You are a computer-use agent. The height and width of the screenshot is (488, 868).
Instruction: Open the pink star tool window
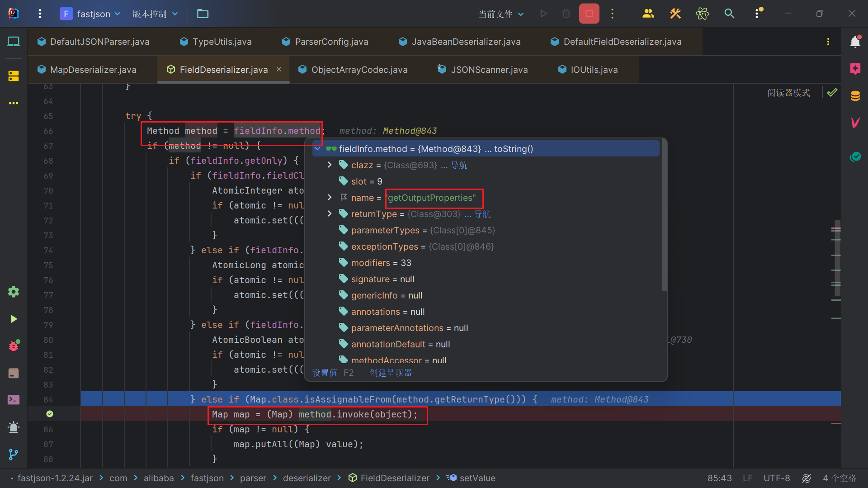855,69
